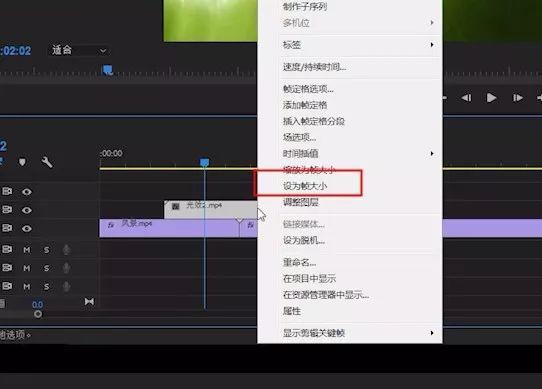The height and width of the screenshot is (389, 542).
Task: Choose 在资源管理器中显示... from the context menu
Action: (326, 295)
